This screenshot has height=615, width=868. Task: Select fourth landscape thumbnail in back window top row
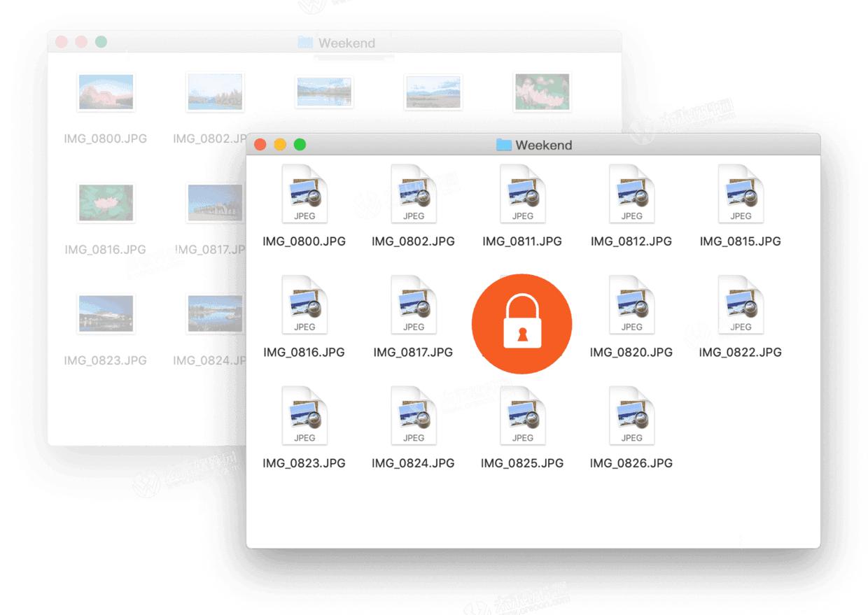click(x=433, y=92)
